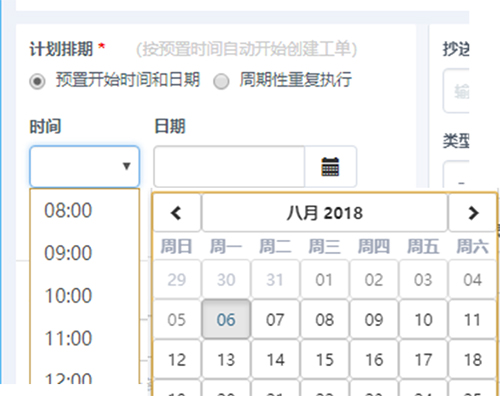Screen dimensions: 500x396
Task: Pick August 18 in calendar
Action: (x=472, y=360)
